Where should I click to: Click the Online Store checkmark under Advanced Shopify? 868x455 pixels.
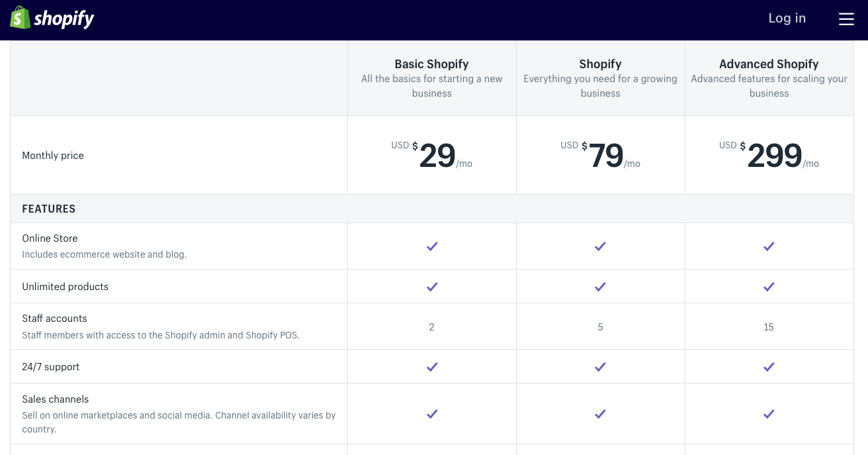coord(769,246)
